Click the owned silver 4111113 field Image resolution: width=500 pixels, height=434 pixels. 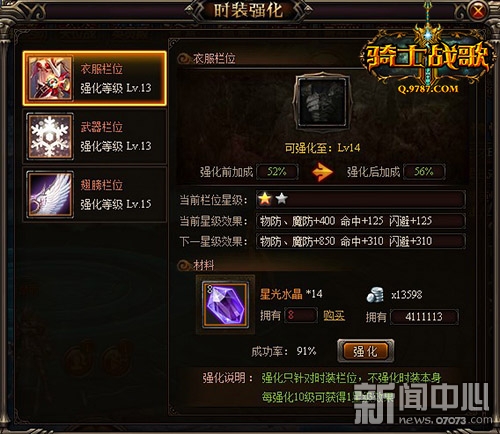pos(424,317)
